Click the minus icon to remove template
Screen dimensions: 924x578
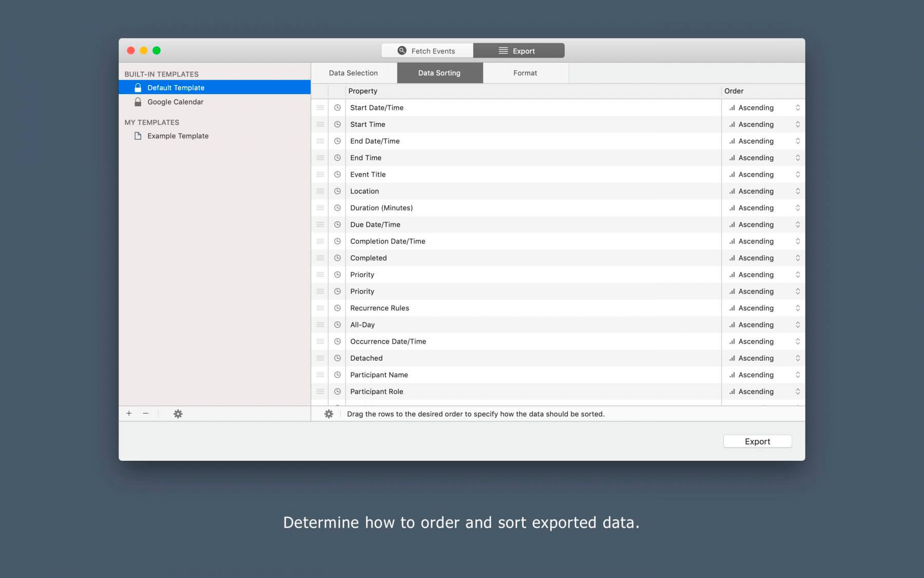[x=146, y=414]
